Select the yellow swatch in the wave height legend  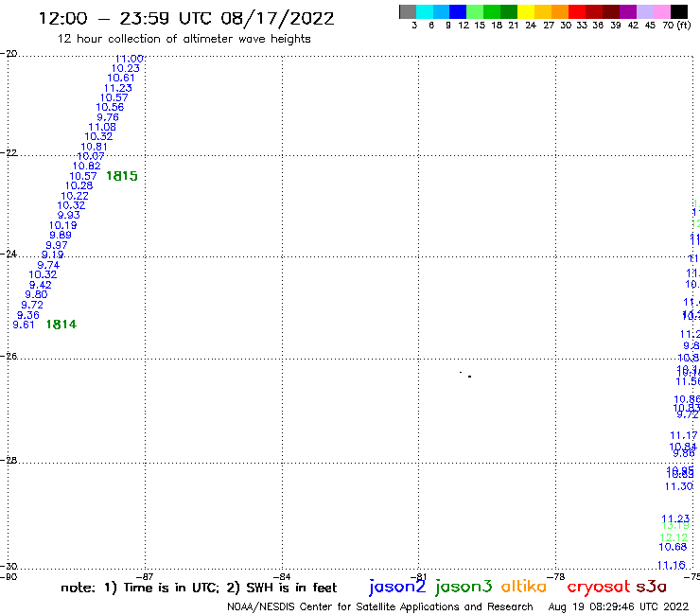[x=525, y=12]
